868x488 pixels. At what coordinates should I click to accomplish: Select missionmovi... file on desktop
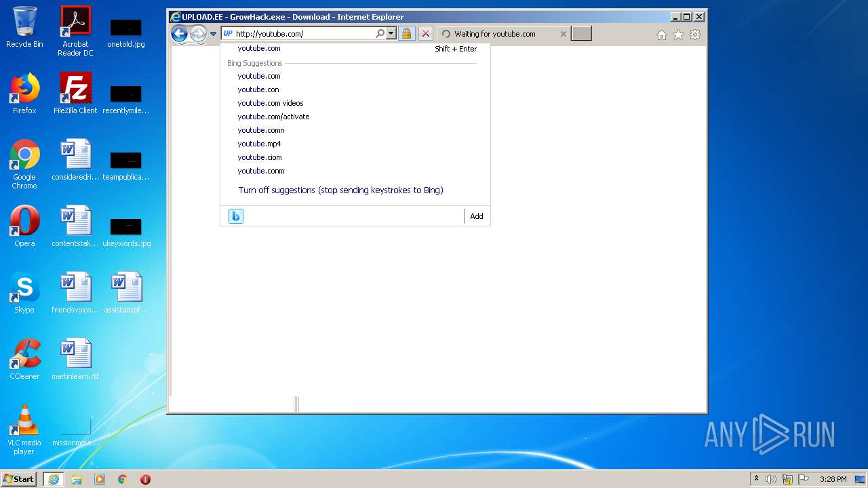click(75, 431)
